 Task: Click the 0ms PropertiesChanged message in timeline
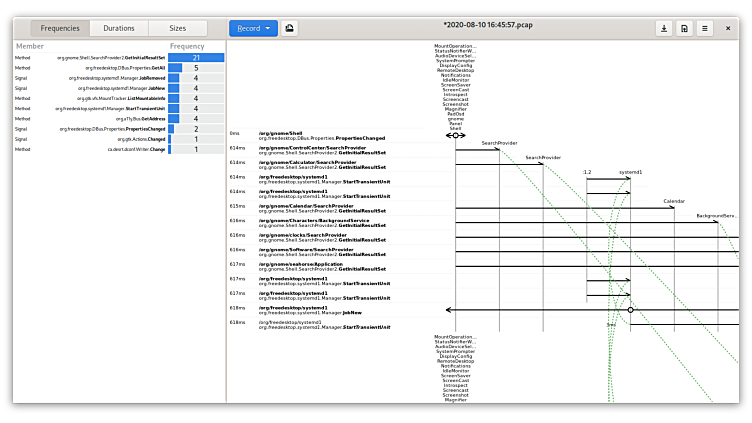pyautogui.click(x=320, y=135)
